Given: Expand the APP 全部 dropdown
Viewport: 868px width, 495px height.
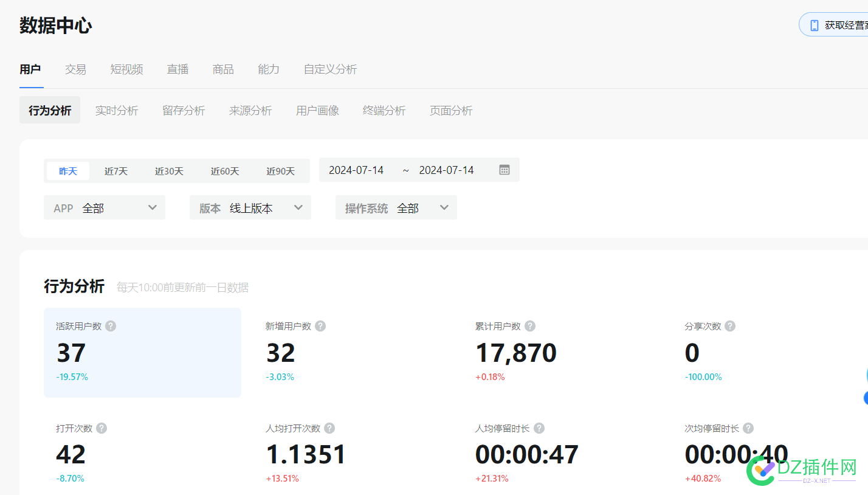Looking at the screenshot, I should point(105,207).
